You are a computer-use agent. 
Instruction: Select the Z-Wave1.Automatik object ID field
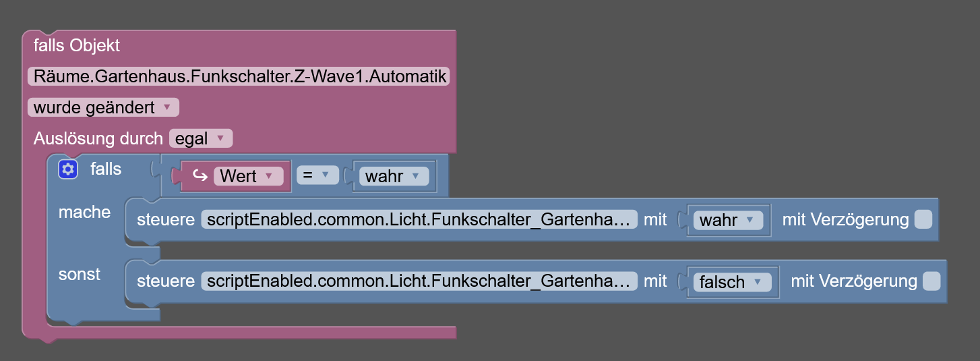[x=239, y=76]
